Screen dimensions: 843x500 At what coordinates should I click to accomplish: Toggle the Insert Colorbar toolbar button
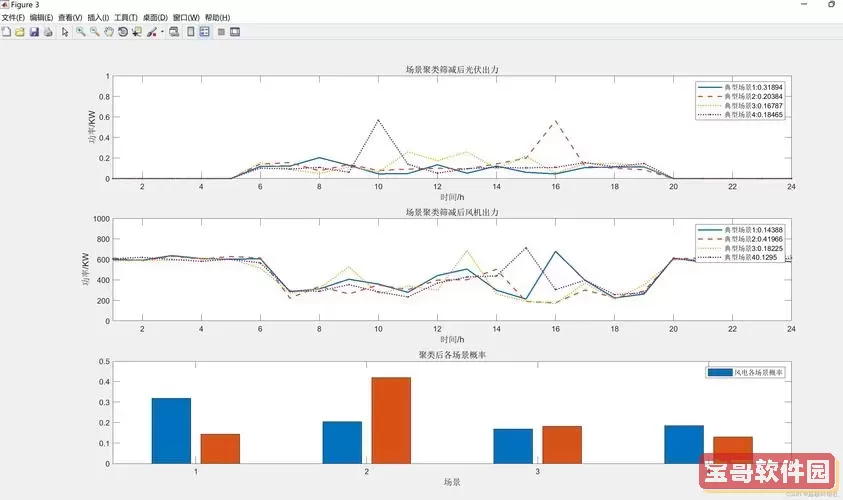click(191, 32)
